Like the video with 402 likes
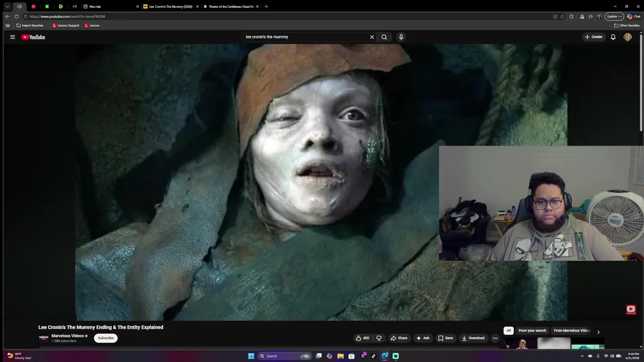Screen dimensions: 644x362 (362, 338)
